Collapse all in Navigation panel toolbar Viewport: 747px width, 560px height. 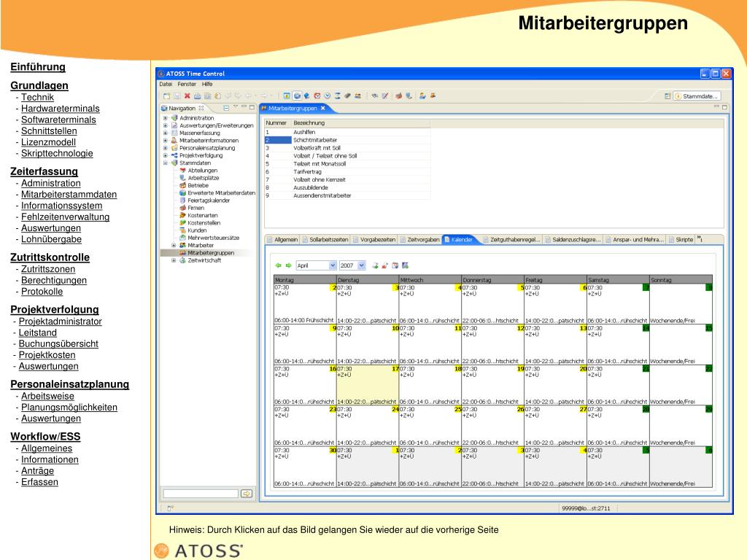coord(226,109)
